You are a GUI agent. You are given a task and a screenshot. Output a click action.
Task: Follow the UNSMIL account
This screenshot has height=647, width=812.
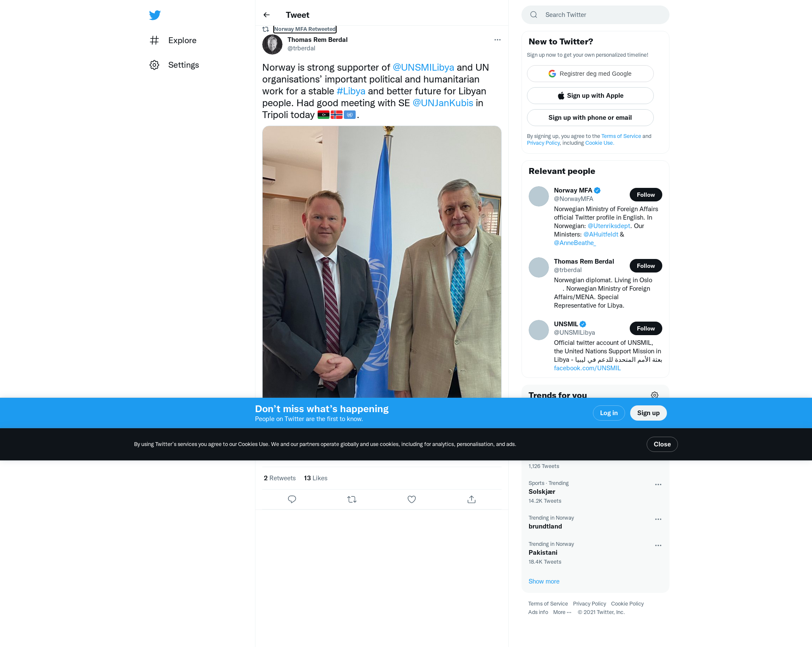pyautogui.click(x=646, y=328)
